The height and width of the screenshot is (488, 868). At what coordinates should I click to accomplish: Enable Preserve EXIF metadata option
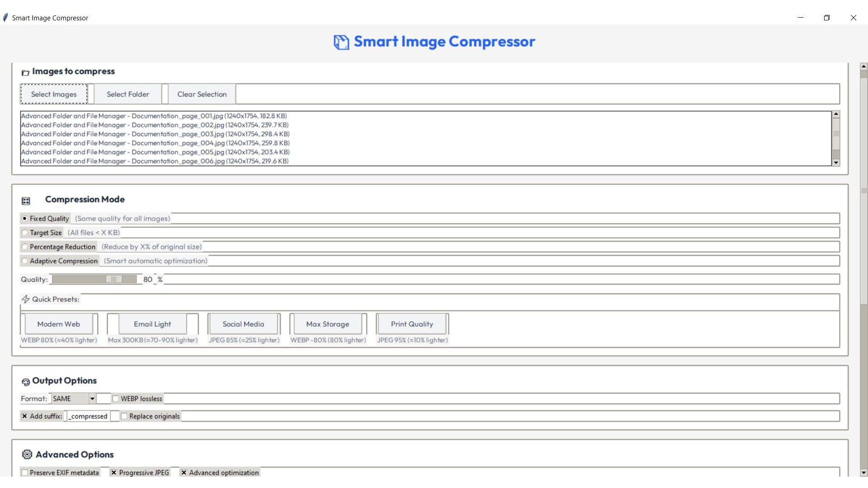point(25,473)
